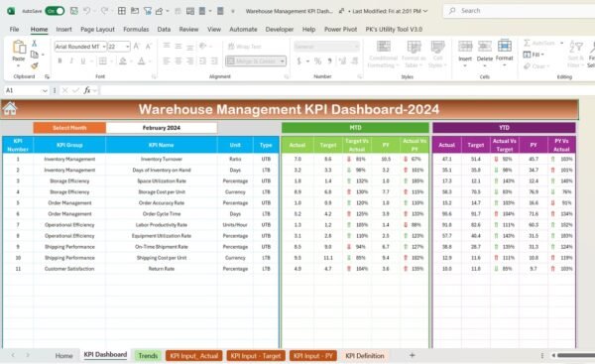The width and height of the screenshot is (595, 364).
Task: Toggle Underline formatting
Action: [x=82, y=61]
